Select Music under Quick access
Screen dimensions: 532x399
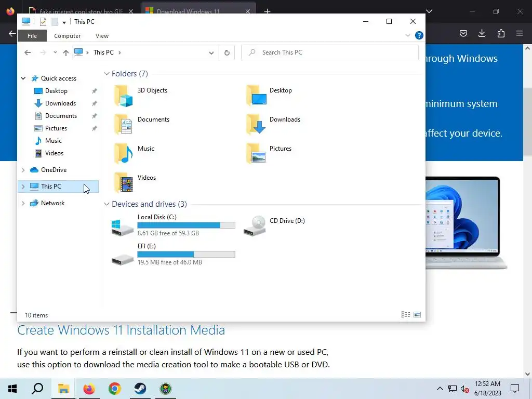[x=54, y=141]
